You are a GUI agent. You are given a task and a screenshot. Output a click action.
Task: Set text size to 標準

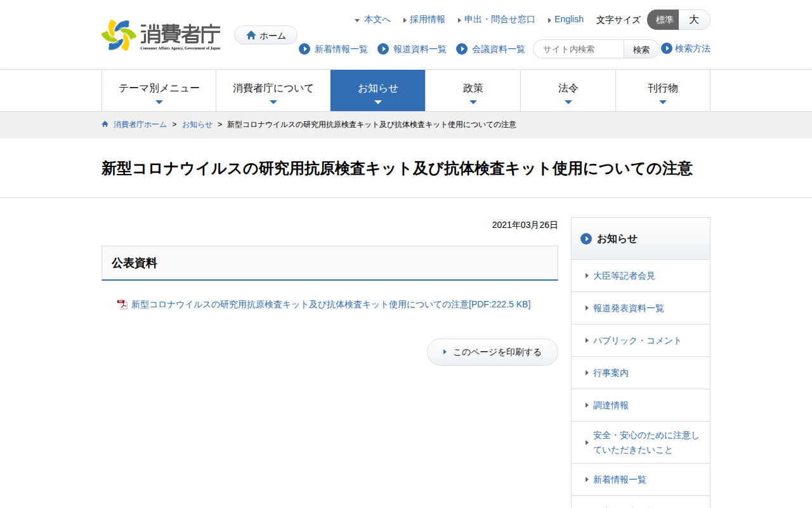coord(664,20)
